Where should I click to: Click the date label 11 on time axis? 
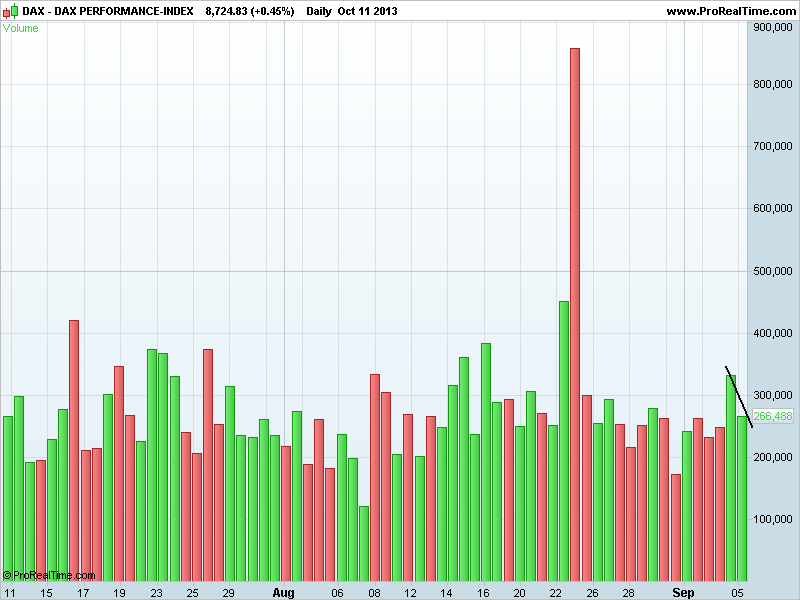click(10, 593)
